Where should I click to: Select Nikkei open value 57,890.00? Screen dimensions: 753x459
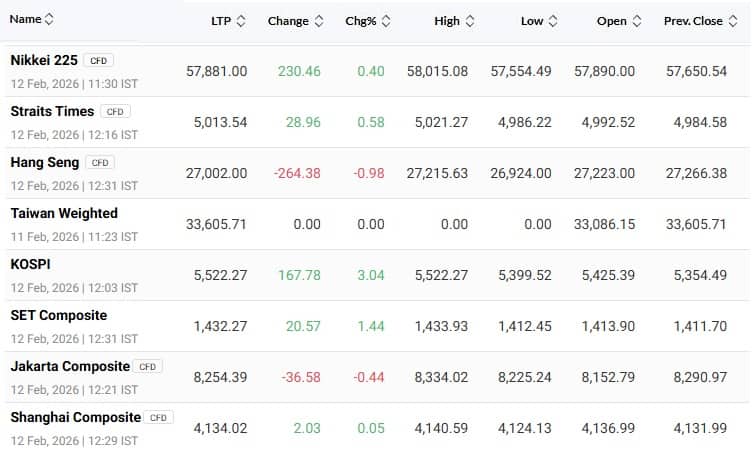pos(605,72)
